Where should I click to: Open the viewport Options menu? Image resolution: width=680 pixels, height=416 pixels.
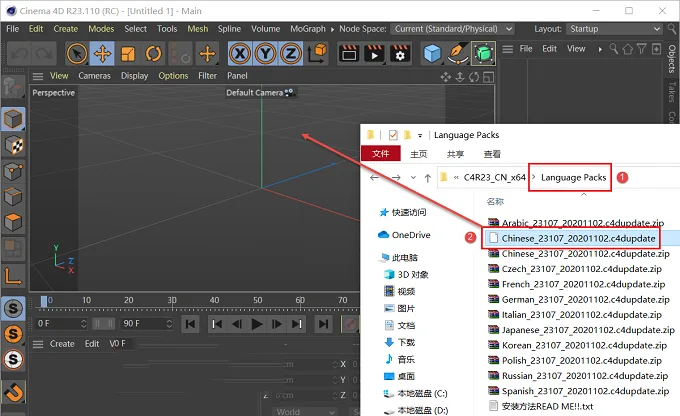(x=173, y=76)
